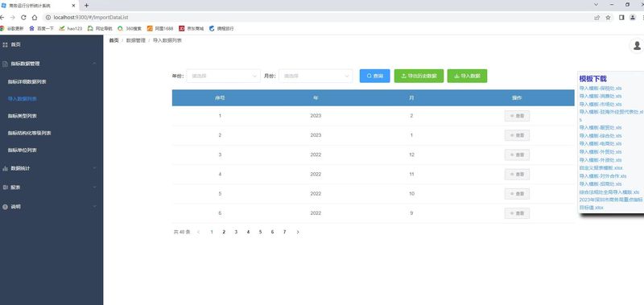Open the tab search chevron in title bar
Image resolution: width=644 pixels, height=305 pixels.
597,5
